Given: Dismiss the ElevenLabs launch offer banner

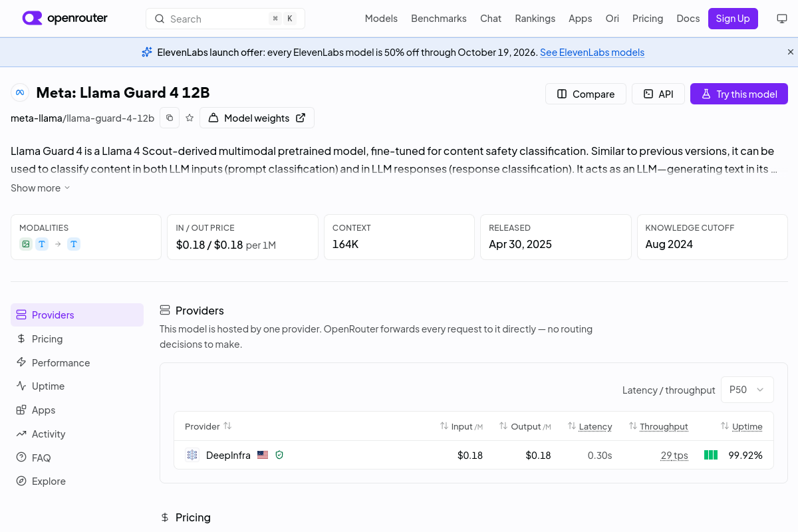Looking at the screenshot, I should click(x=791, y=52).
